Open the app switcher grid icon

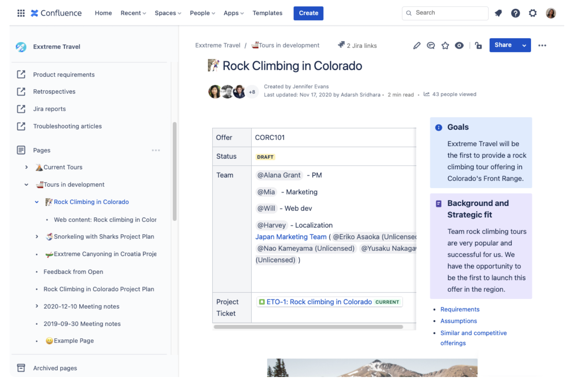tap(21, 13)
